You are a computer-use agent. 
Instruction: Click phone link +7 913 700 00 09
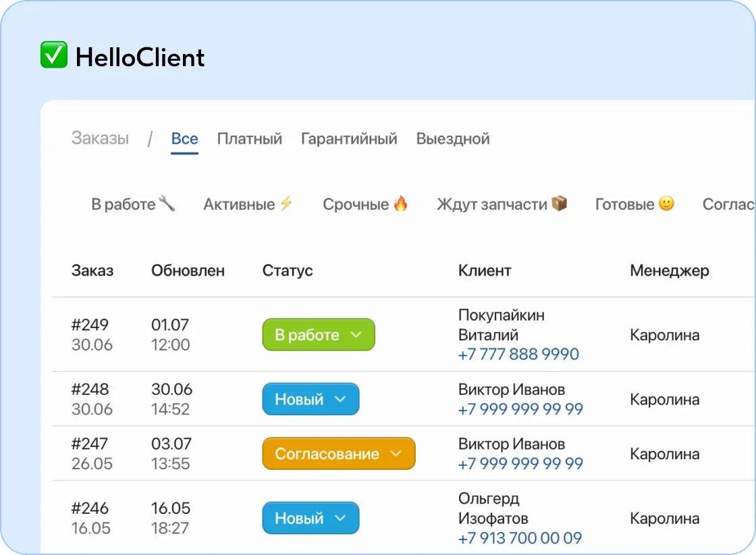tap(521, 537)
